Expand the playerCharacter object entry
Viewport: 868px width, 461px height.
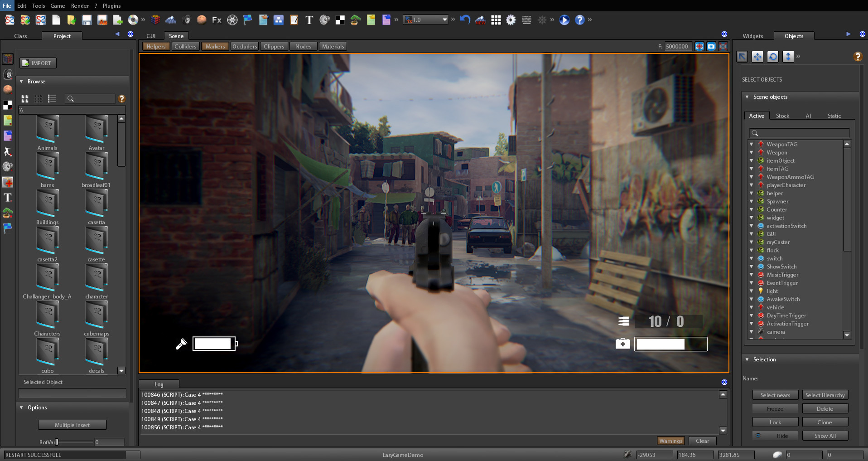pyautogui.click(x=752, y=185)
